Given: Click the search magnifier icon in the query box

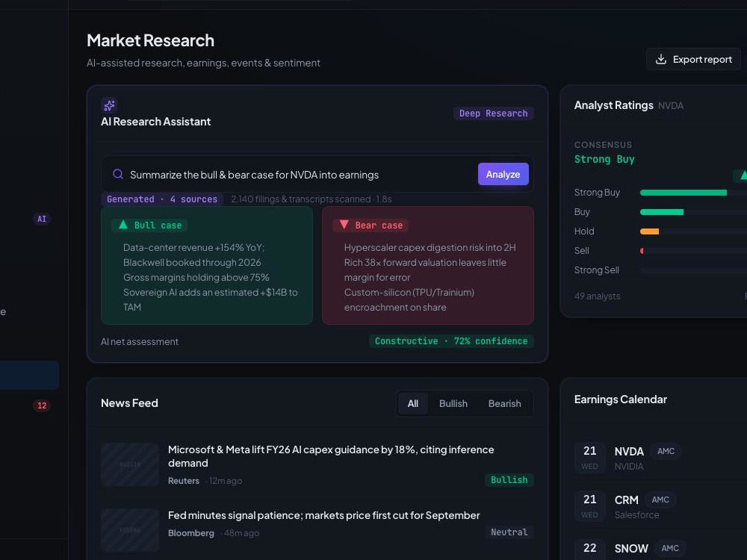Looking at the screenshot, I should tap(118, 174).
